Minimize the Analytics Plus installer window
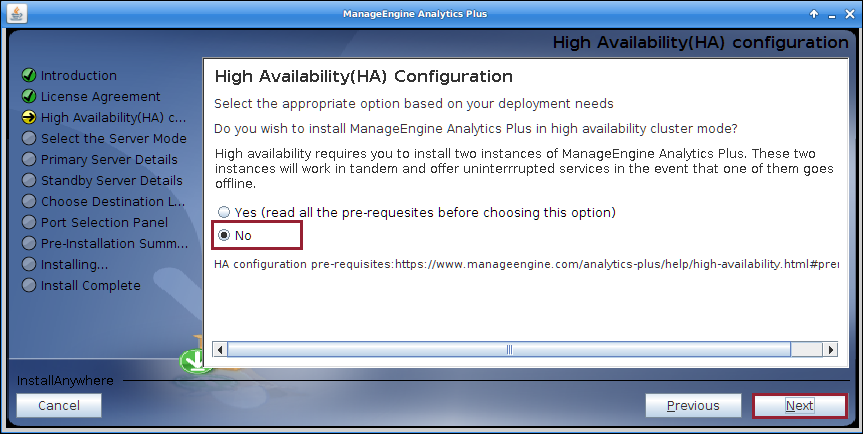863x434 pixels. coord(832,15)
